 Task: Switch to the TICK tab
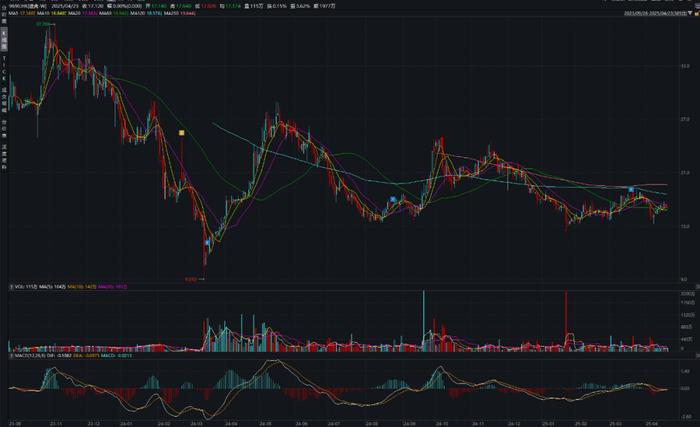(4, 68)
